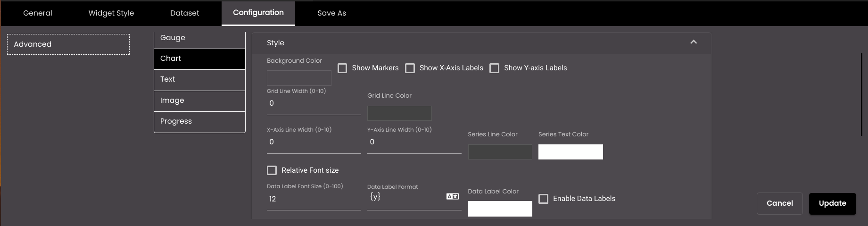This screenshot has width=868, height=226.
Task: Select Chart in the widget list
Action: 199,59
